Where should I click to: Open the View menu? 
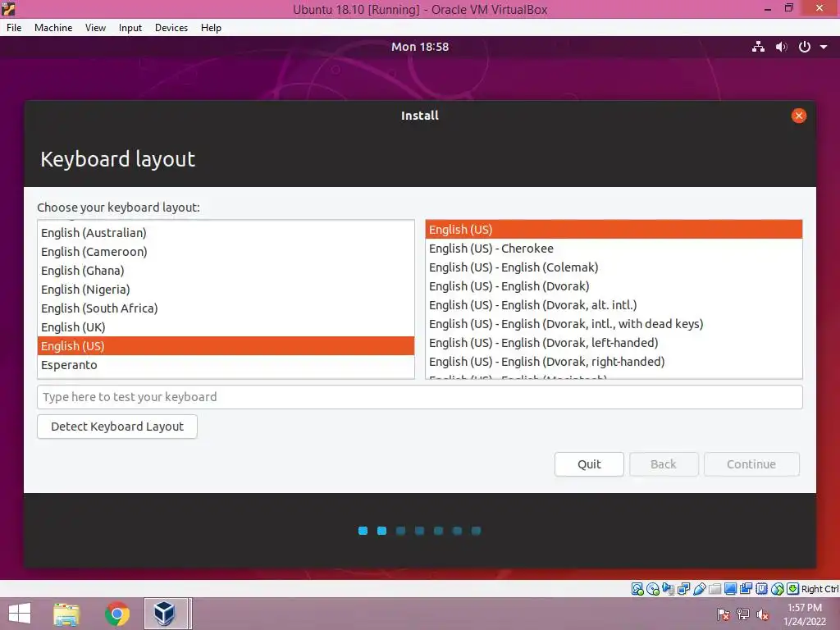(x=95, y=28)
